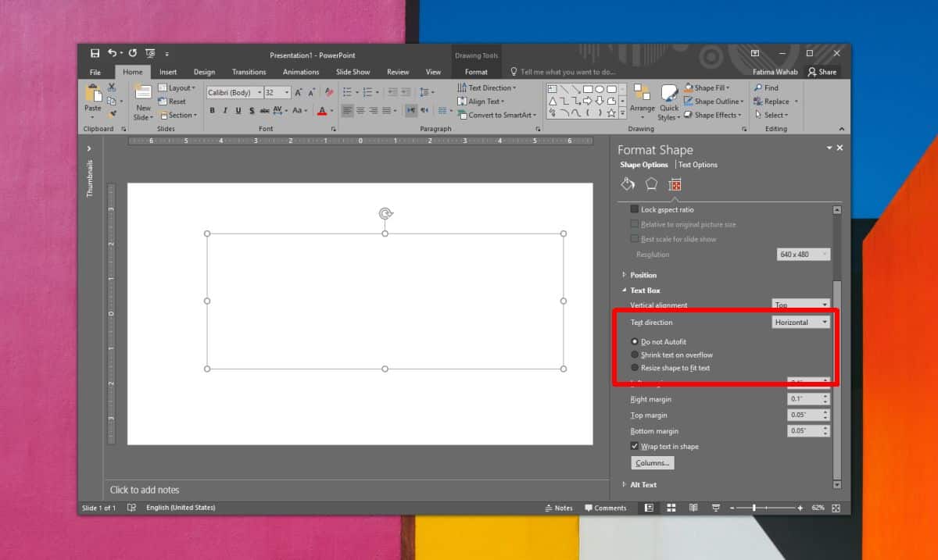Switch to the Text Options tab
This screenshot has height=560, width=938.
pyautogui.click(x=696, y=165)
